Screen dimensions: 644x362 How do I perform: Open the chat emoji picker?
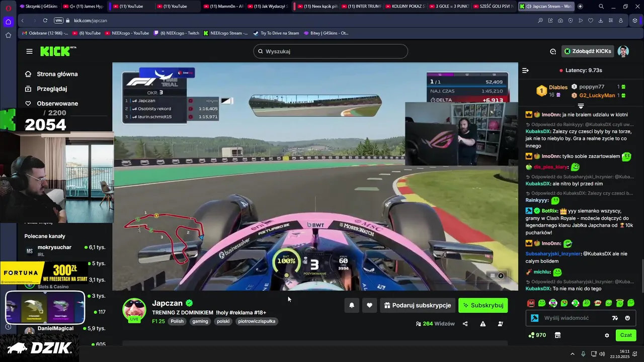pos(627,318)
